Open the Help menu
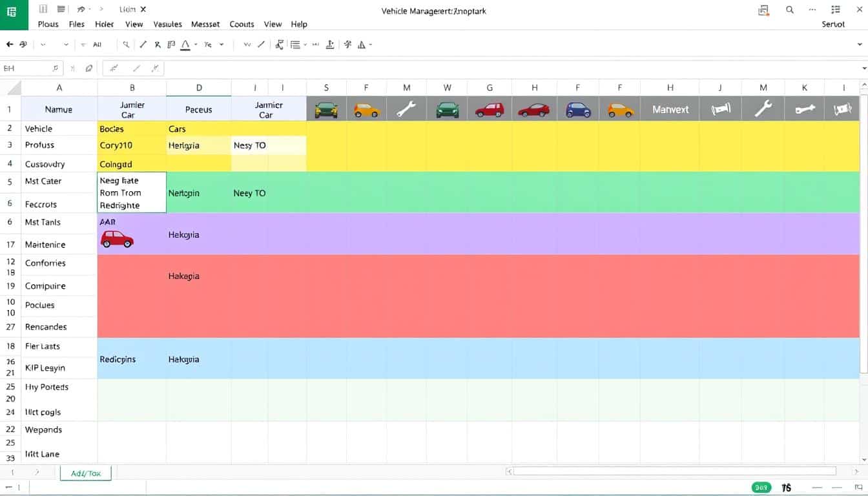Screen dimensions: 868x496 click(299, 24)
